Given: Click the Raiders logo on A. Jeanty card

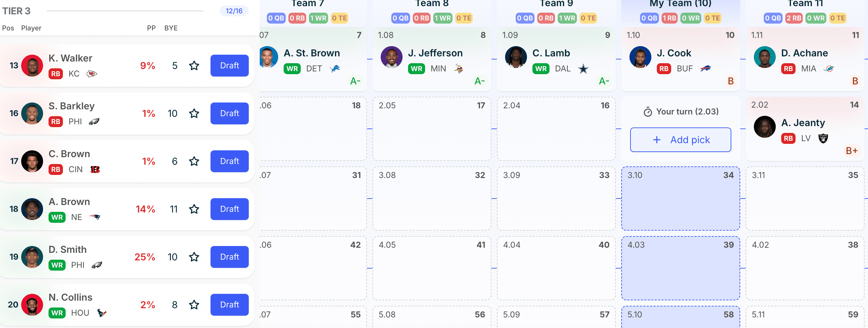Looking at the screenshot, I should pyautogui.click(x=823, y=138).
